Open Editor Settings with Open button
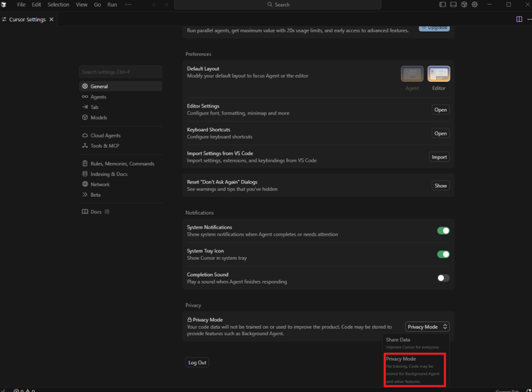 pos(441,110)
